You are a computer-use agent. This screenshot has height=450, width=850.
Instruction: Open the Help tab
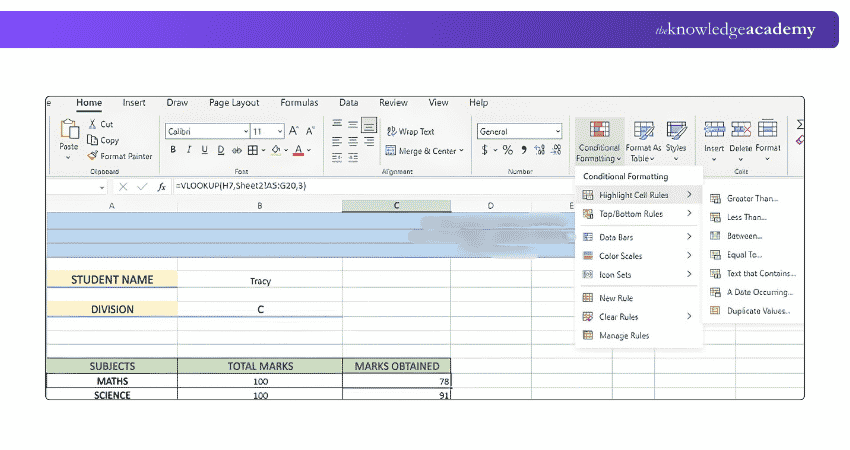(478, 102)
